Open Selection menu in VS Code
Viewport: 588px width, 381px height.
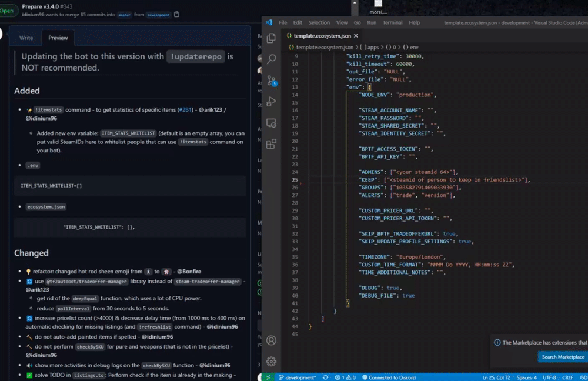coord(319,22)
